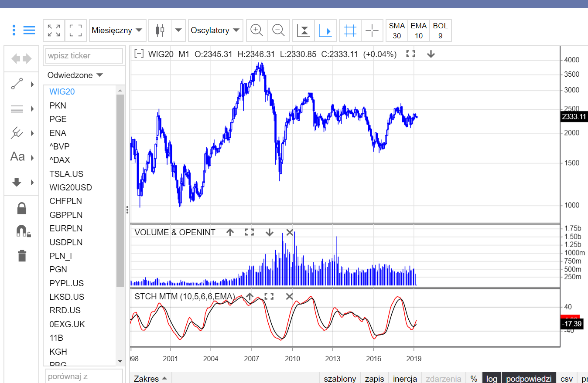Select TSLA.US from the ticker list
The width and height of the screenshot is (588, 383).
click(x=66, y=174)
